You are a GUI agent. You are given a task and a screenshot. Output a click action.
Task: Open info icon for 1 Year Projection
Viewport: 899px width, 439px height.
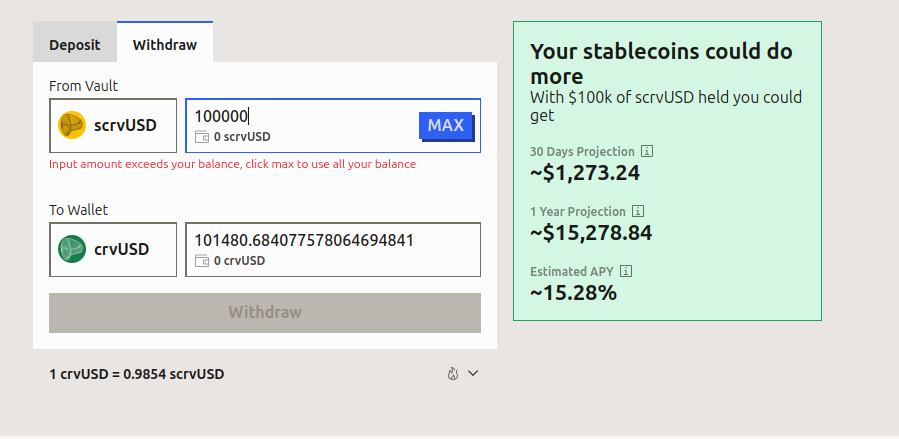point(638,211)
